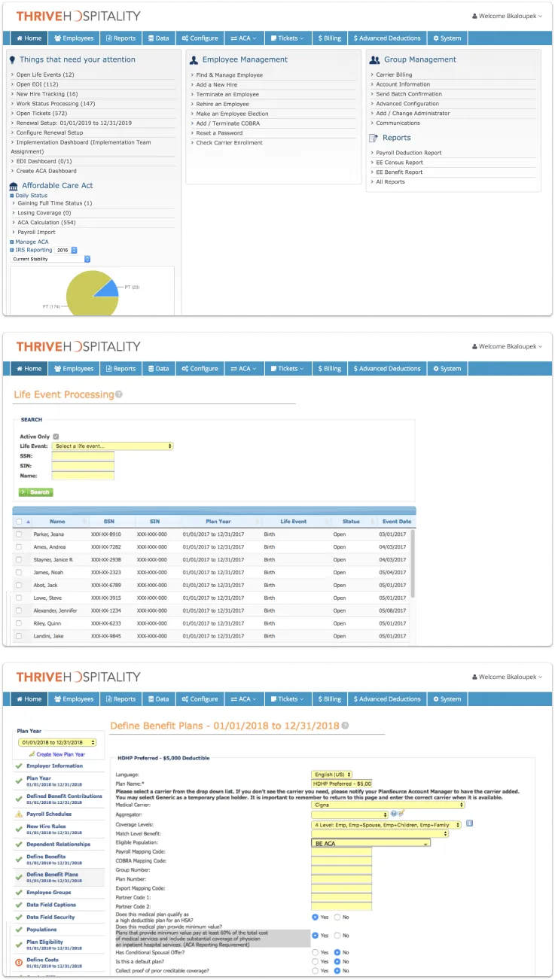The height and width of the screenshot is (980, 555).
Task: Select the green checkmark beside Populations
Action: click(19, 930)
